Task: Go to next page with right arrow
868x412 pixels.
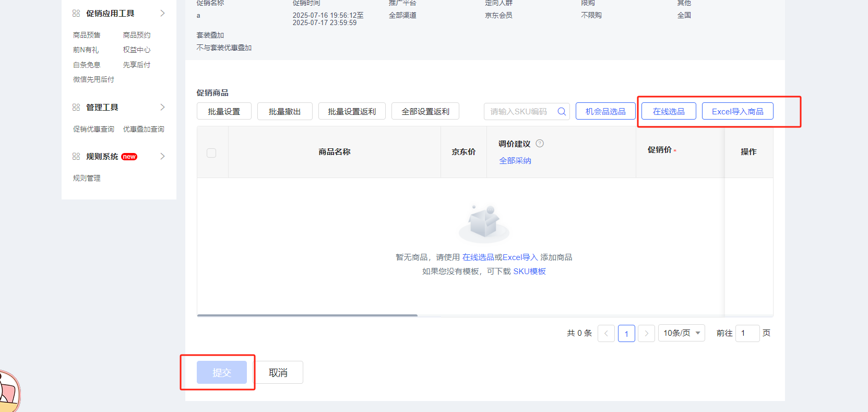Action: [646, 333]
